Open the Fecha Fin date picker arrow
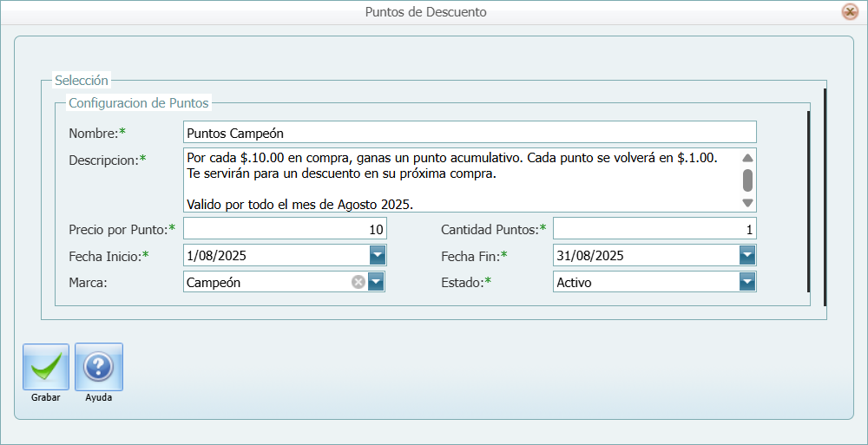Screen dimensions: 868x445 click(746, 255)
